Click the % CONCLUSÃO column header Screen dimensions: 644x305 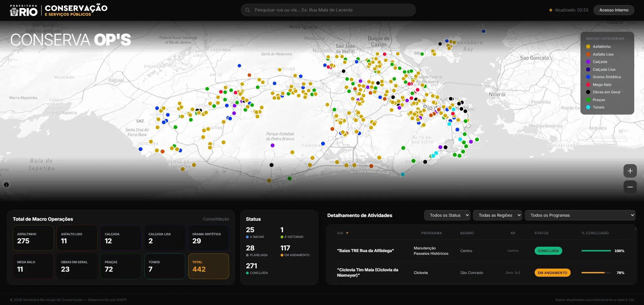tap(595, 233)
